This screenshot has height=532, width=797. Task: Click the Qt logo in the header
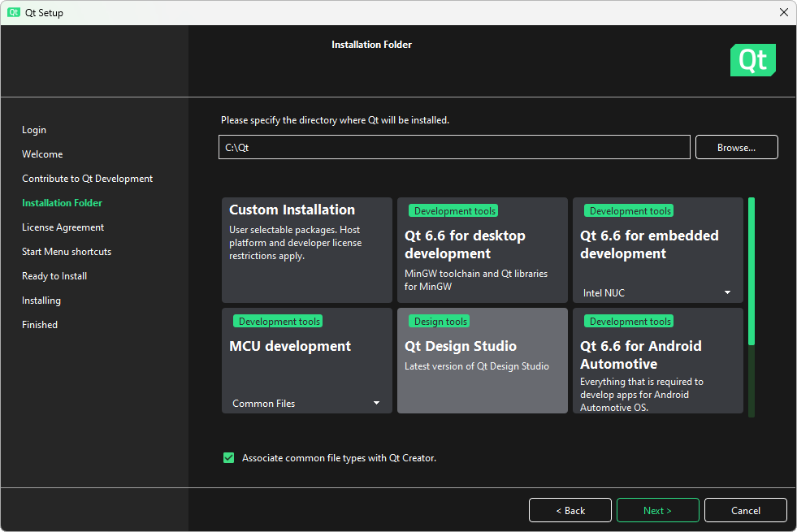(x=753, y=60)
